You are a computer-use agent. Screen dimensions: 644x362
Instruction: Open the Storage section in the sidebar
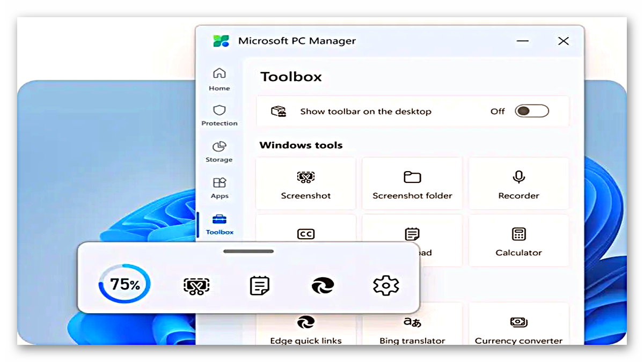[219, 152]
